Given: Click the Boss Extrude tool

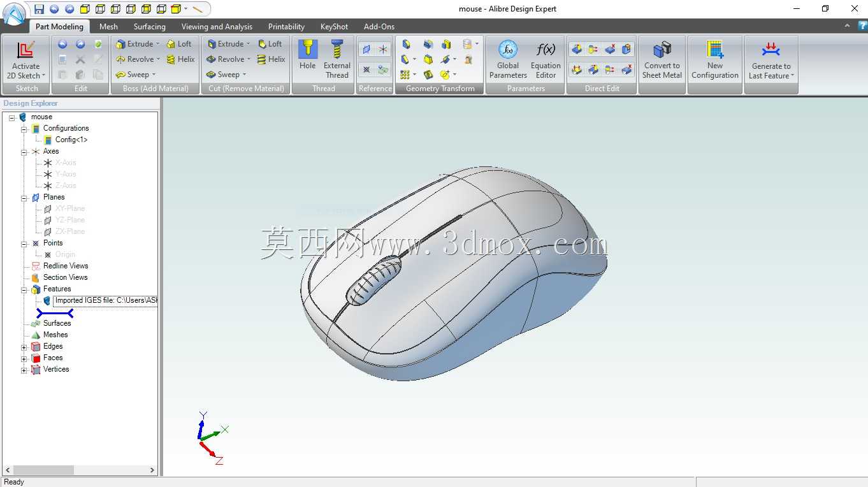Looking at the screenshot, I should pos(134,44).
